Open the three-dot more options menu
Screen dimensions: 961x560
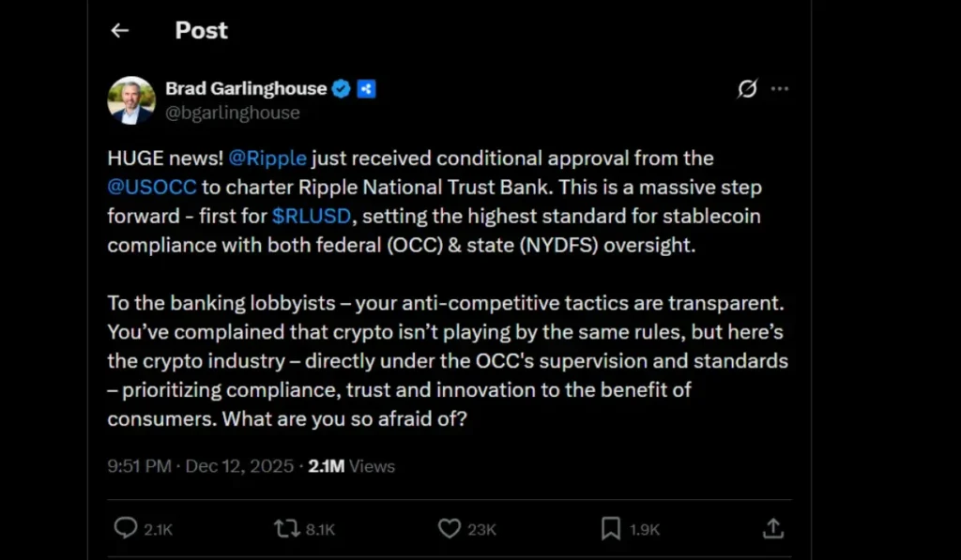pyautogui.click(x=780, y=89)
